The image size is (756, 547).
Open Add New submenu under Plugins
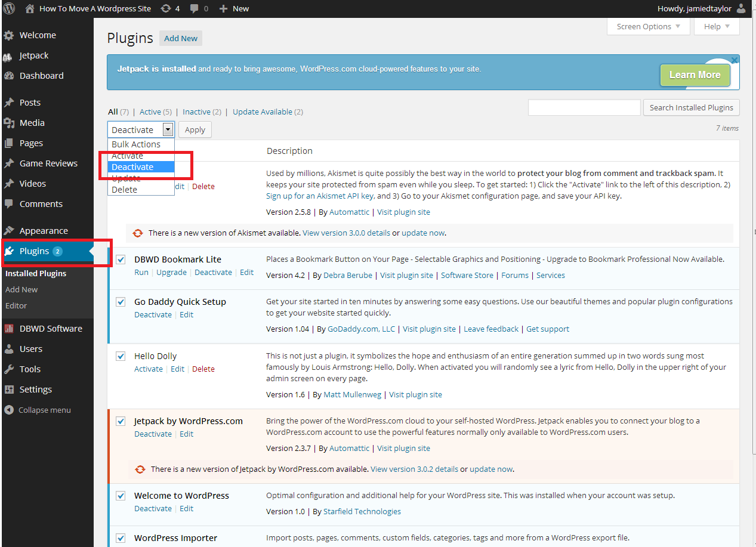[x=21, y=290]
